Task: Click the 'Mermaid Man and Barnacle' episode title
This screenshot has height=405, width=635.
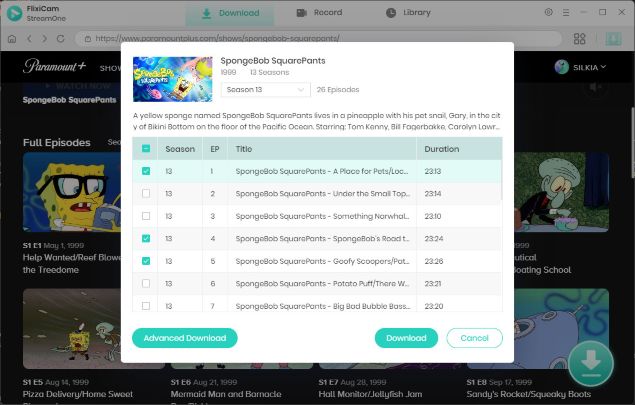Action: click(x=226, y=394)
